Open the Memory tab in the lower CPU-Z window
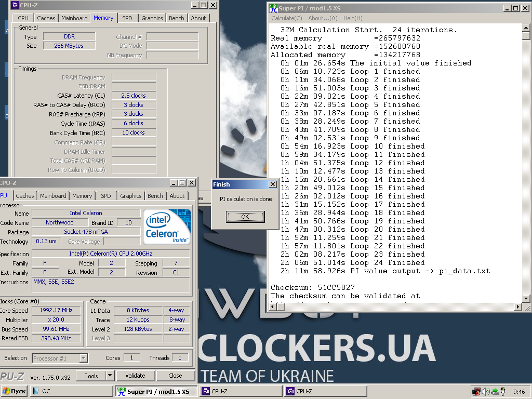The width and height of the screenshot is (532, 399). [82, 196]
